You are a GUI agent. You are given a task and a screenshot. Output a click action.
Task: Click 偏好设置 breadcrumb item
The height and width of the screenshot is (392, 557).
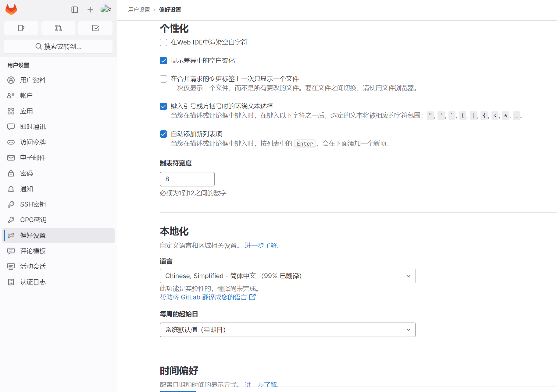pyautogui.click(x=170, y=10)
